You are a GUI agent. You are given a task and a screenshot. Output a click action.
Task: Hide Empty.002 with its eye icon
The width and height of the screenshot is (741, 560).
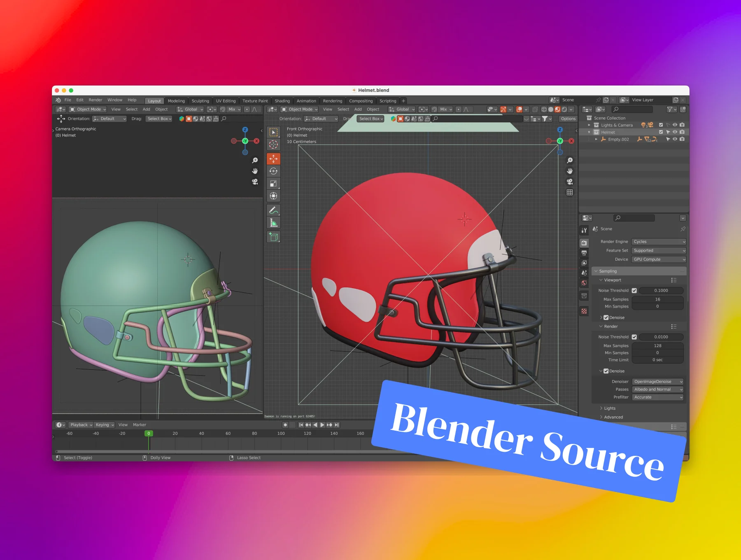point(675,139)
